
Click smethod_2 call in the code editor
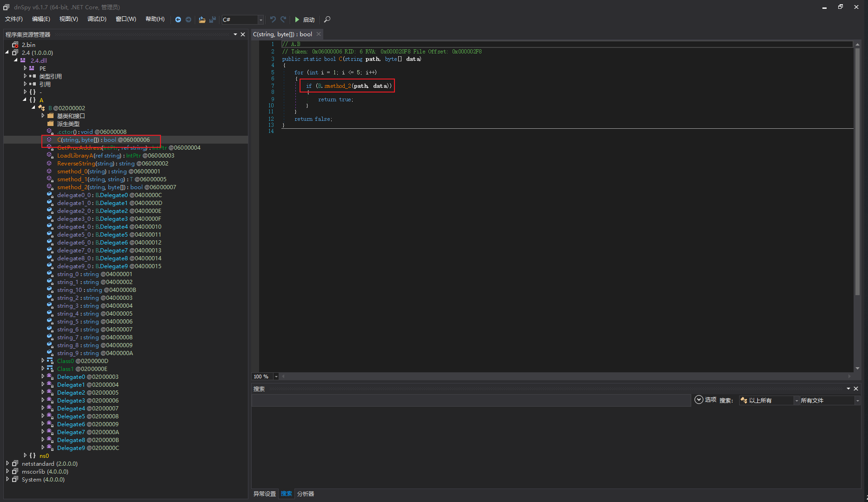[x=337, y=86]
